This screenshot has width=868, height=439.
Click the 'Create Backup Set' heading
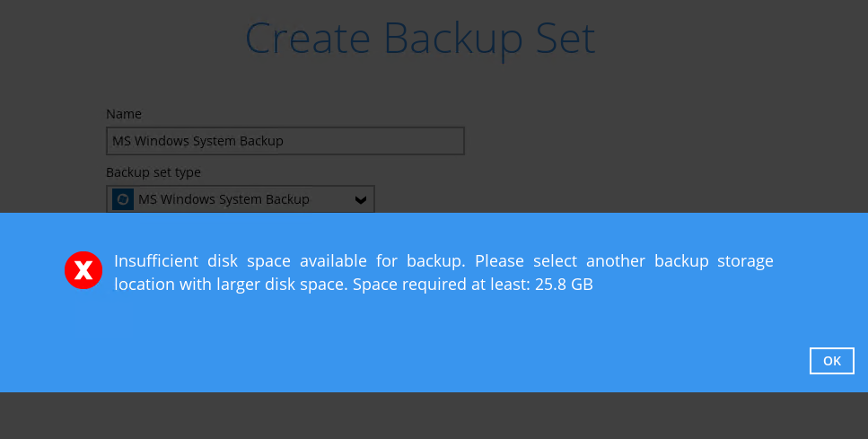tap(420, 39)
